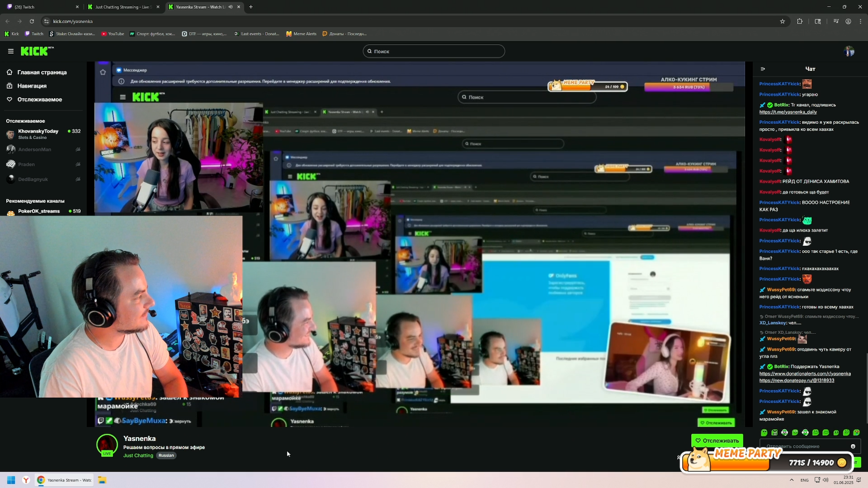
Task: View site information icon in address bar
Action: (46, 21)
